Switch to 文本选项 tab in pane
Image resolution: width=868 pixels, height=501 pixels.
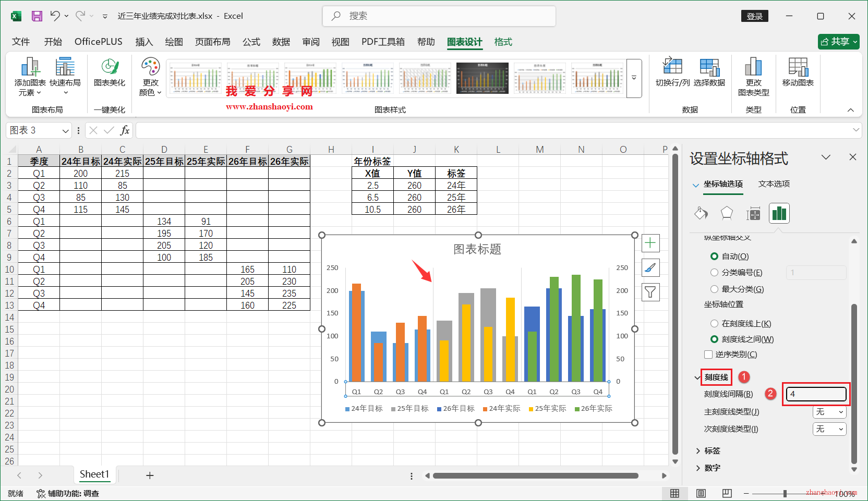pyautogui.click(x=774, y=184)
